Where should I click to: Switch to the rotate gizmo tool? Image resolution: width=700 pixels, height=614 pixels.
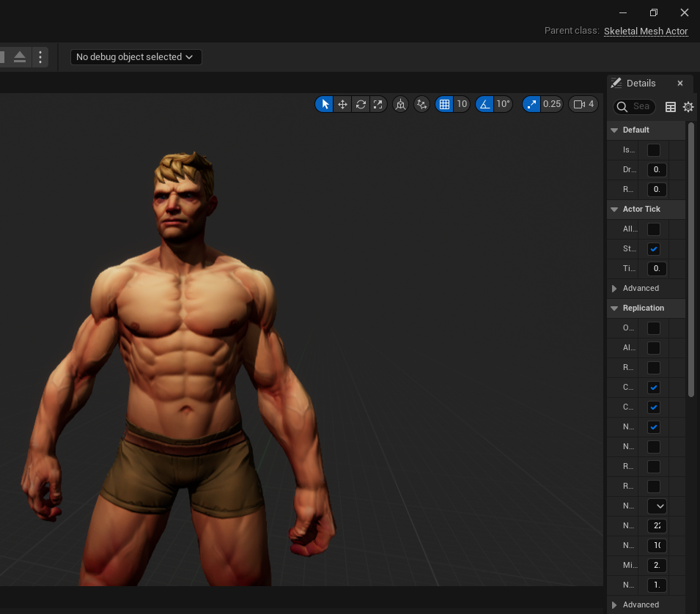[x=361, y=105]
